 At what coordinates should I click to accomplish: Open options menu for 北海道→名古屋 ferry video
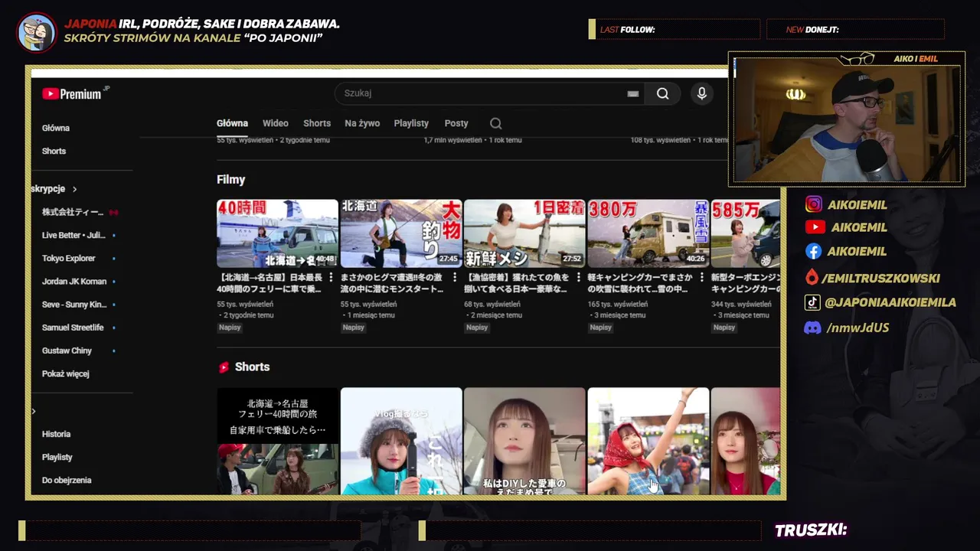331,277
